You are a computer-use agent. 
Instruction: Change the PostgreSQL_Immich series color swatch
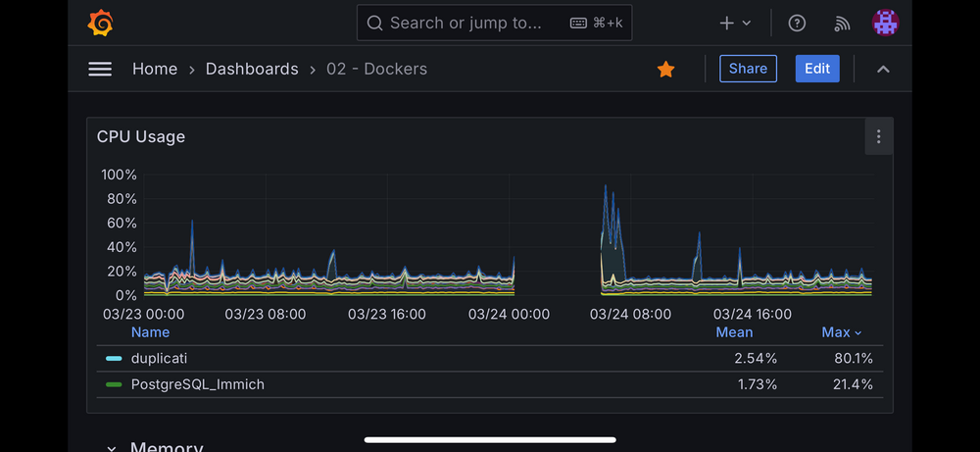pos(114,384)
